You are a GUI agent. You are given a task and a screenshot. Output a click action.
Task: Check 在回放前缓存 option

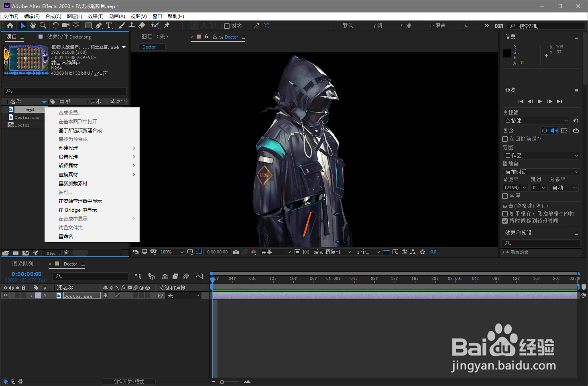pyautogui.click(x=505, y=139)
